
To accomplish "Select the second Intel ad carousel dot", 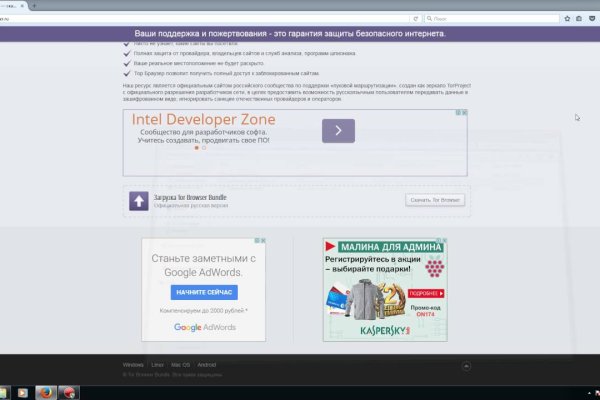I will [x=204, y=148].
